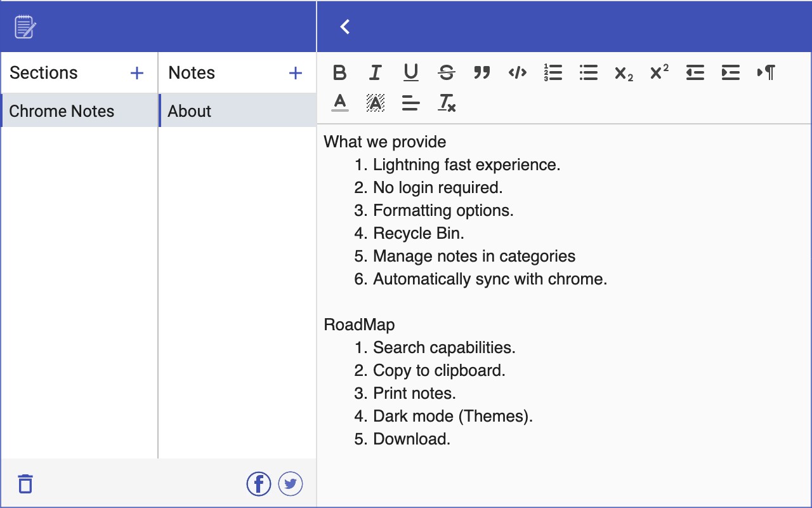Image resolution: width=812 pixels, height=508 pixels.
Task: Click the 'RoadMap' line
Action: [x=359, y=324]
